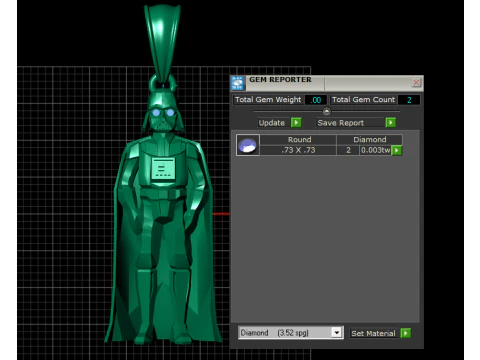Image resolution: width=480 pixels, height=360 pixels.
Task: Click the Update button label
Action: (272, 123)
